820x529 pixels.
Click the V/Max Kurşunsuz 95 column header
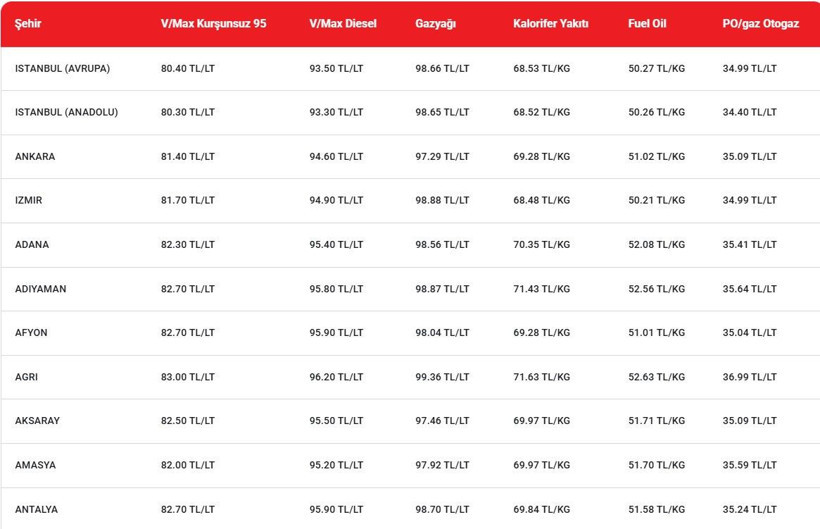[x=213, y=24]
